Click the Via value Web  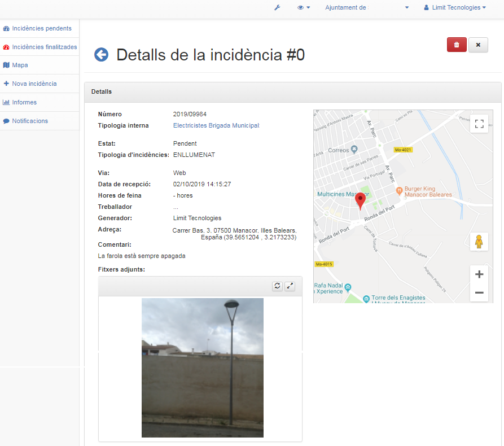[x=179, y=173]
